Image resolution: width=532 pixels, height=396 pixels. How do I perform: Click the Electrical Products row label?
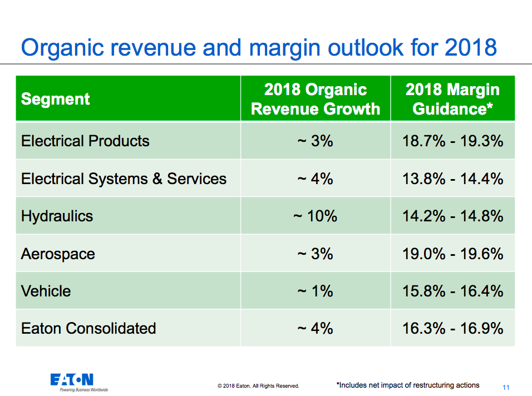coord(85,141)
